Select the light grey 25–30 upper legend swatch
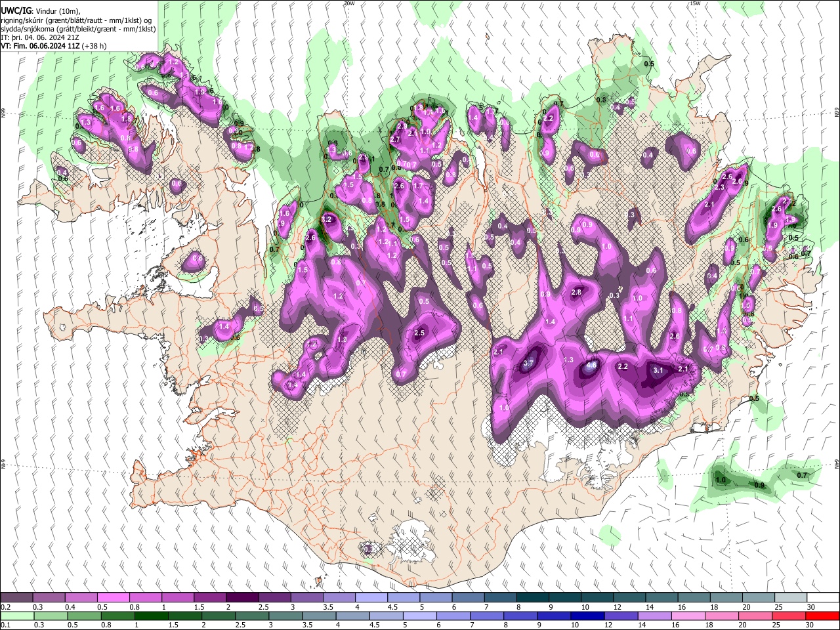Screen dimensions: 840x630 pyautogui.click(x=791, y=598)
